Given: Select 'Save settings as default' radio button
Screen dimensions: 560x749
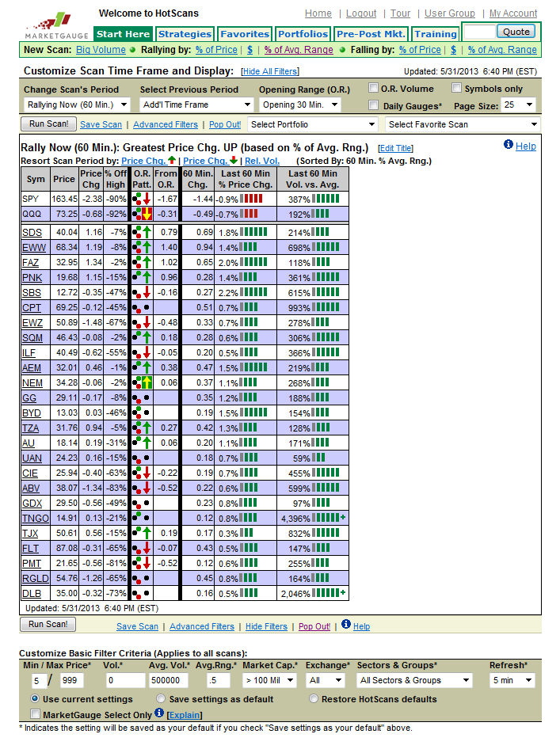Looking at the screenshot, I should click(162, 699).
